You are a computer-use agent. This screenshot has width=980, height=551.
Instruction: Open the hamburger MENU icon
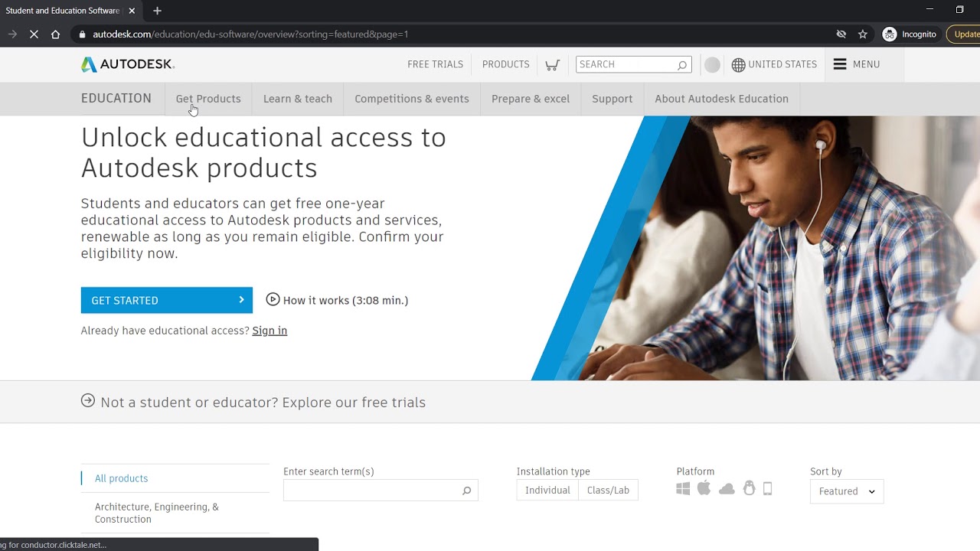coord(840,64)
